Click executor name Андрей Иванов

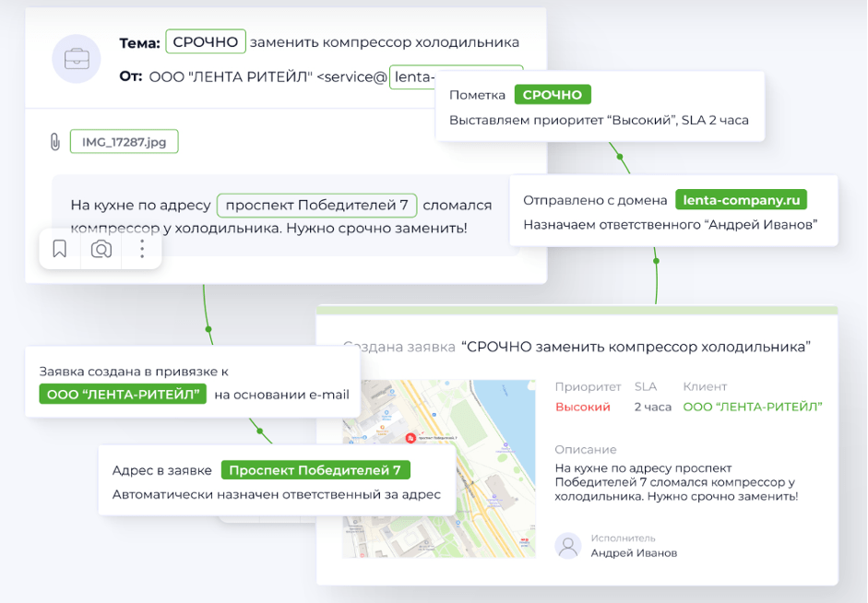[x=633, y=552]
